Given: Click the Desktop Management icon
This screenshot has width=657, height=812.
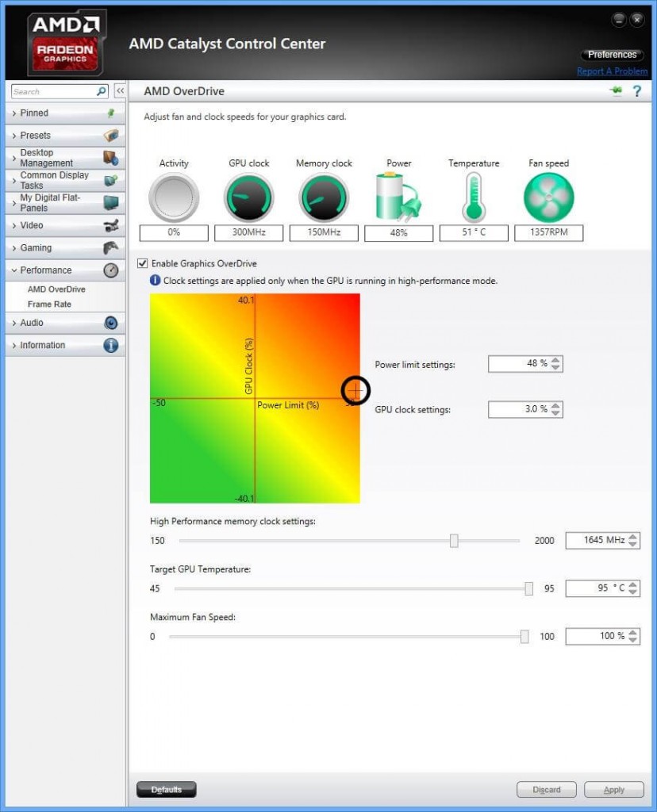Looking at the screenshot, I should click(111, 158).
